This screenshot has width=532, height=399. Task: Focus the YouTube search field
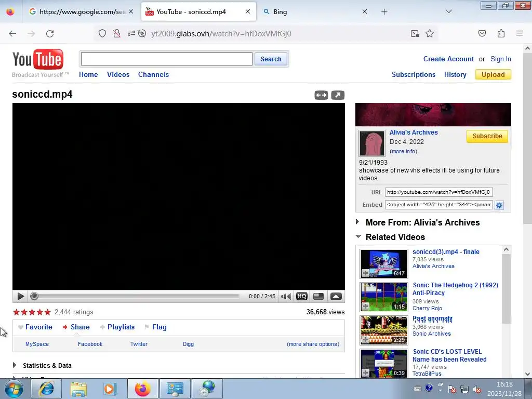pyautogui.click(x=166, y=59)
